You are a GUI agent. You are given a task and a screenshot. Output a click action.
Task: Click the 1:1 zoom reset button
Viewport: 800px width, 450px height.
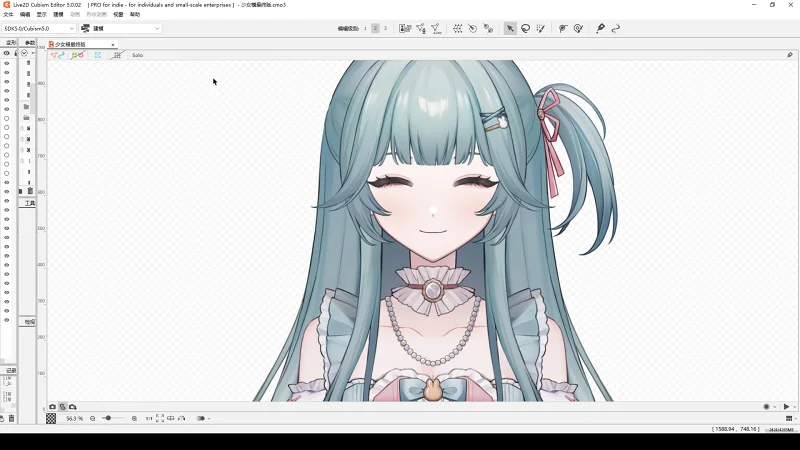(149, 418)
